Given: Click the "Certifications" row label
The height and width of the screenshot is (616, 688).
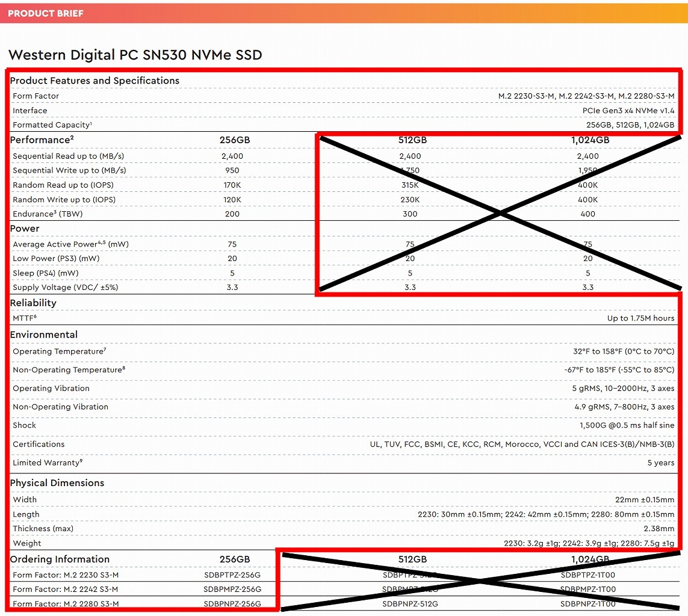Looking at the screenshot, I should (x=39, y=444).
